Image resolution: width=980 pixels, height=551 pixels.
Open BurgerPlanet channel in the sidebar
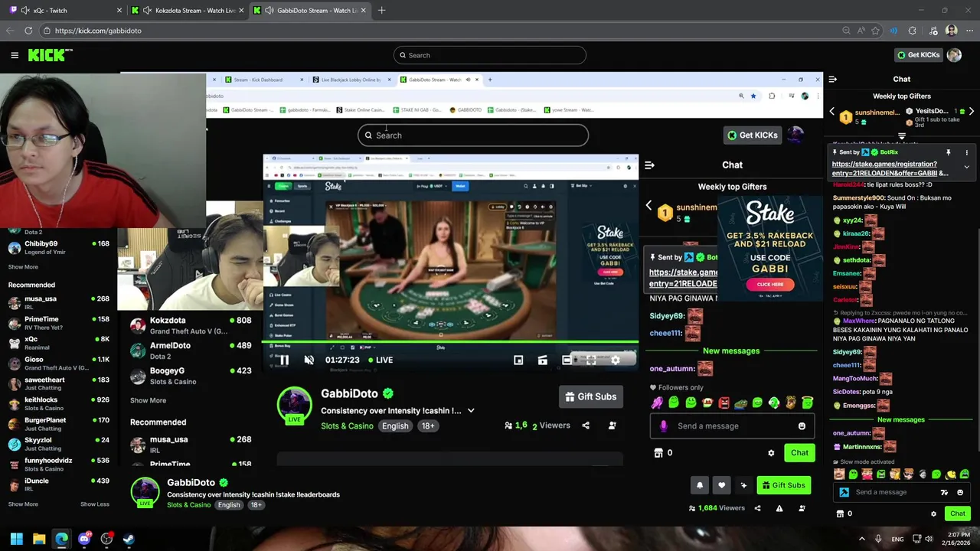pyautogui.click(x=57, y=423)
